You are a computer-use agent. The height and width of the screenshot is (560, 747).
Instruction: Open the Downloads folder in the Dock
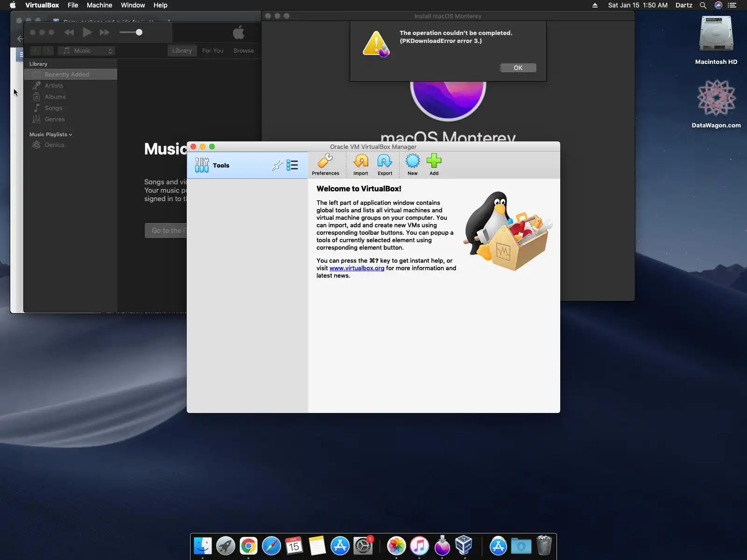pyautogui.click(x=521, y=546)
